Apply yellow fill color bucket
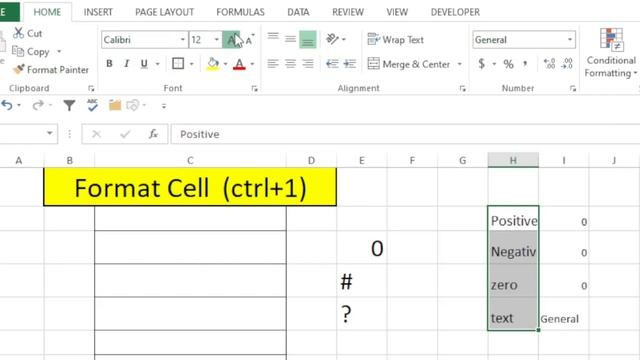This screenshot has height=360, width=640. click(x=213, y=64)
